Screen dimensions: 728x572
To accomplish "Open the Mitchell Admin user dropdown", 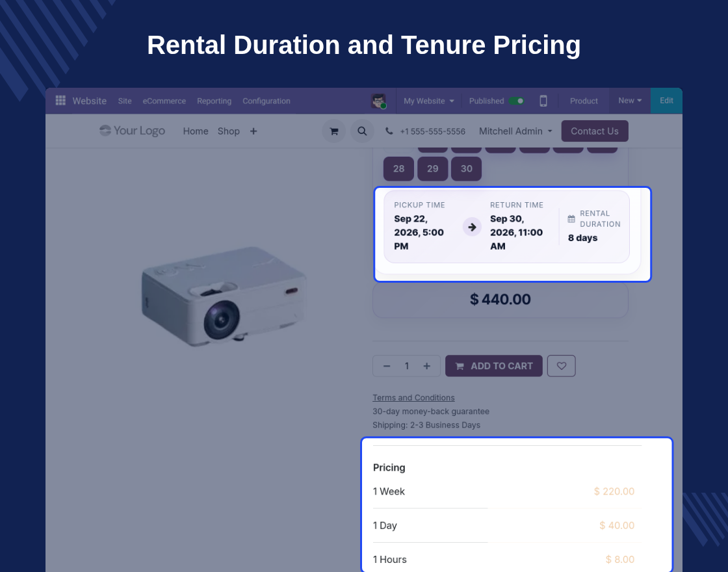I will point(515,131).
